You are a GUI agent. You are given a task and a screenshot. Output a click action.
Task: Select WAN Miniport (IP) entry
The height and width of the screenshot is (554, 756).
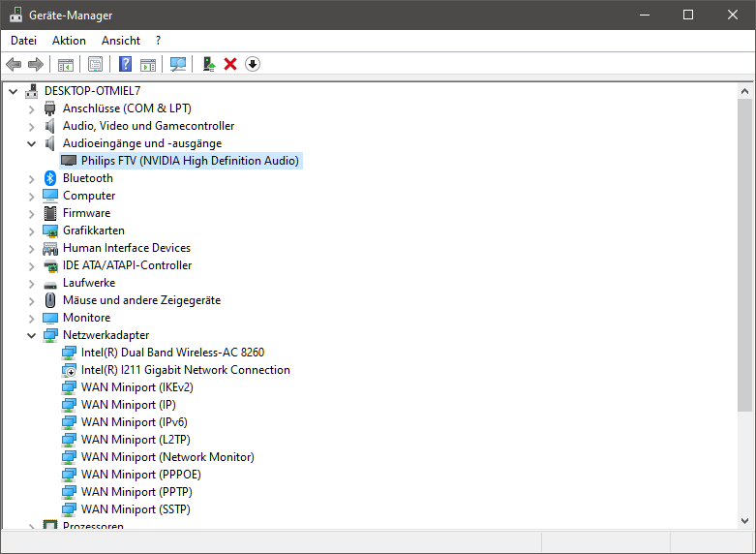coord(128,405)
